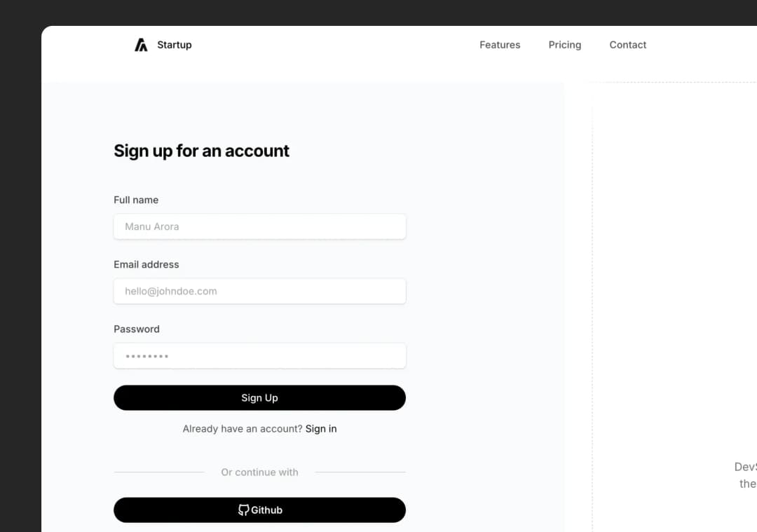757x532 pixels.
Task: Click the Already have an account text
Action: [x=242, y=428]
